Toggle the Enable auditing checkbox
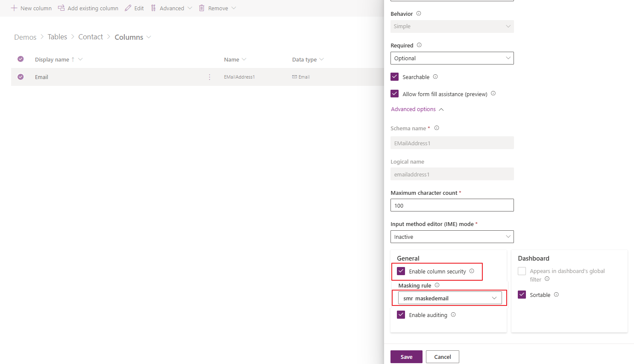The image size is (634, 364). [401, 314]
